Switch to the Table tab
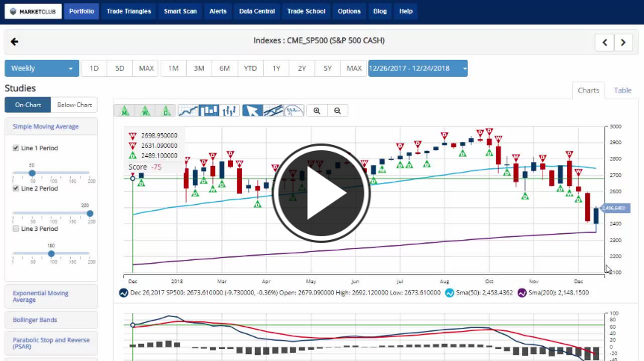Viewport: 644px width, 361px height. pyautogui.click(x=622, y=90)
